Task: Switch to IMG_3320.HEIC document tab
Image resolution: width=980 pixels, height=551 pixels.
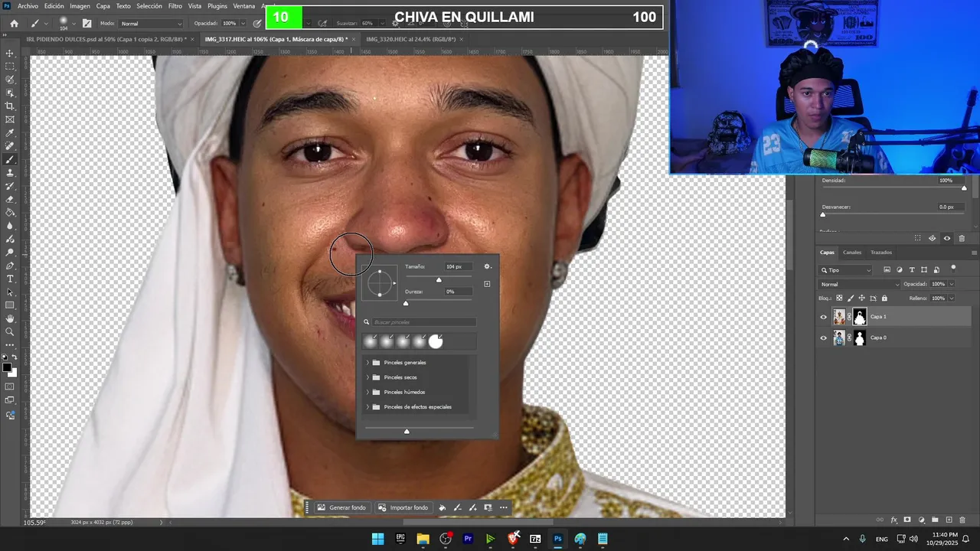Action: (x=411, y=39)
